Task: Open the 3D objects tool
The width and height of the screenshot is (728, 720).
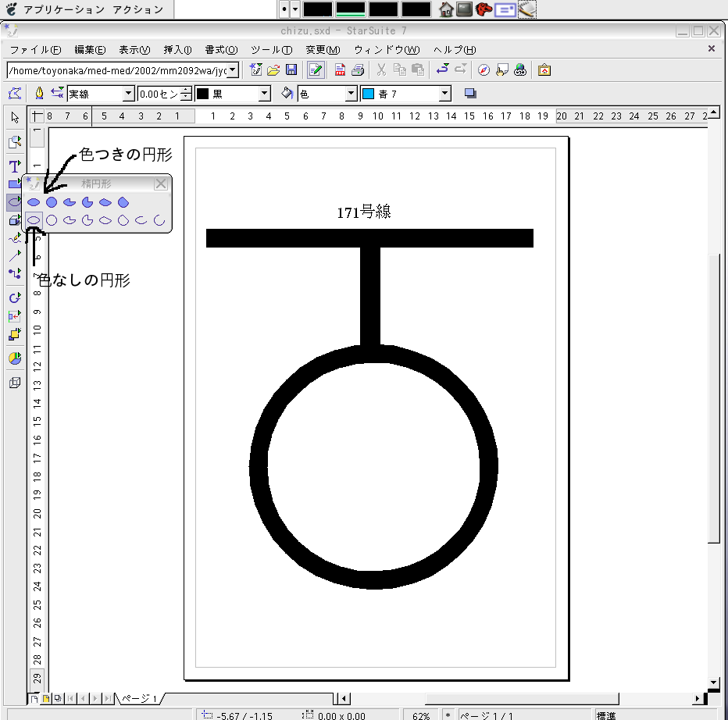Action: pos(14,220)
